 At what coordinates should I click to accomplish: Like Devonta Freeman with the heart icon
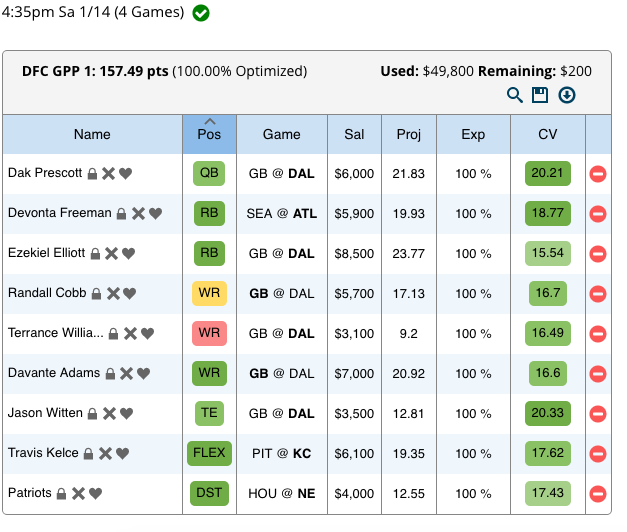156,214
